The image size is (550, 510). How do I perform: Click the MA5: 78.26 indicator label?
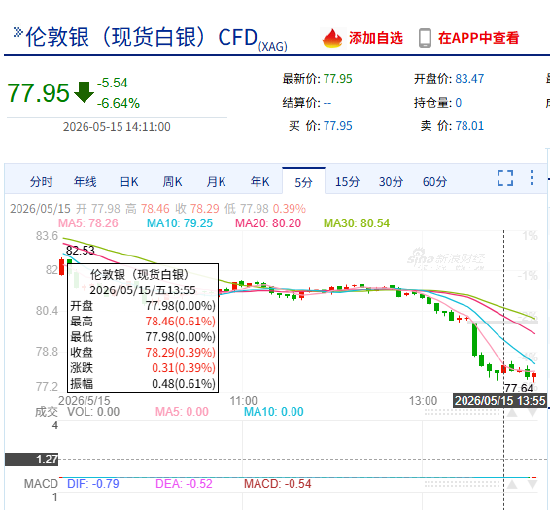[88, 223]
